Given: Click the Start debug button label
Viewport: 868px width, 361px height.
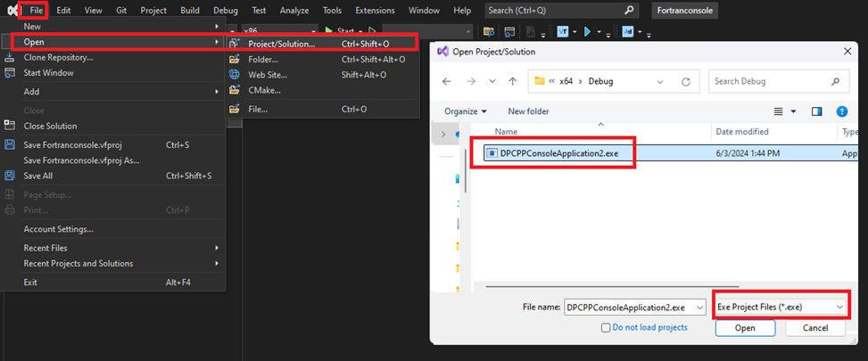Looking at the screenshot, I should coord(345,31).
